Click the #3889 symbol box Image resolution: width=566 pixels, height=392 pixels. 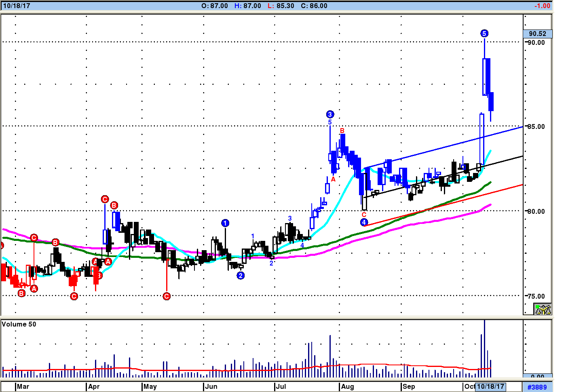point(537,387)
